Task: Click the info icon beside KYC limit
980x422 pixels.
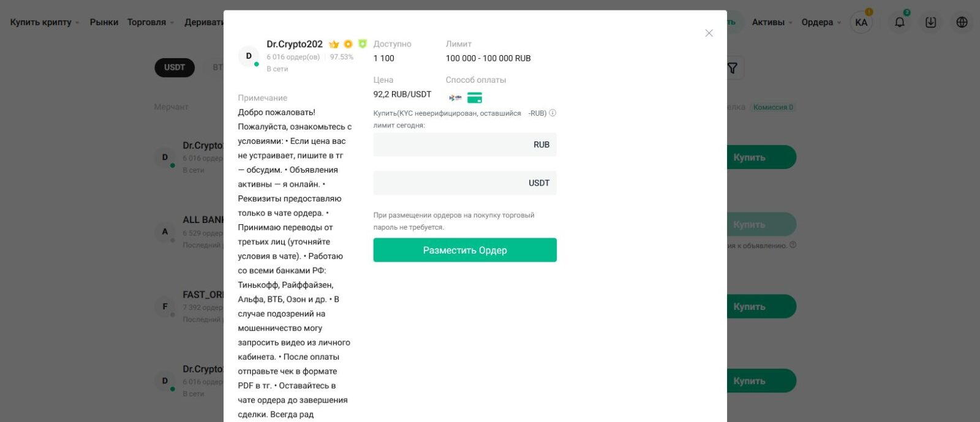Action: (552, 113)
